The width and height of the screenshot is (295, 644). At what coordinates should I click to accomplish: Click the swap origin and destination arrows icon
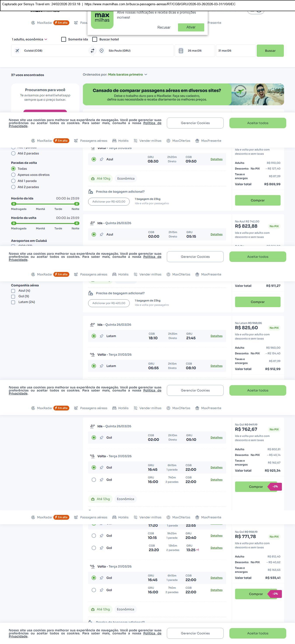point(92,51)
